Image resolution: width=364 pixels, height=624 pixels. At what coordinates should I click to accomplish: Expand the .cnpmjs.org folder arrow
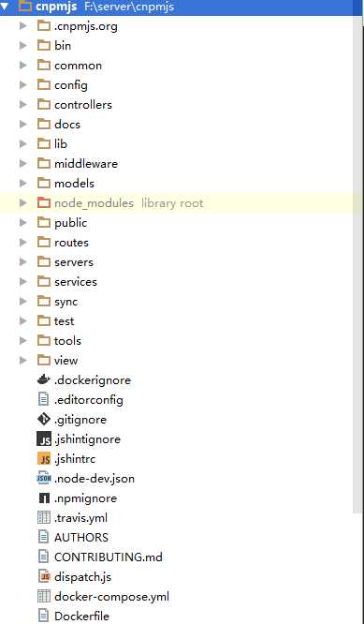pos(23,26)
